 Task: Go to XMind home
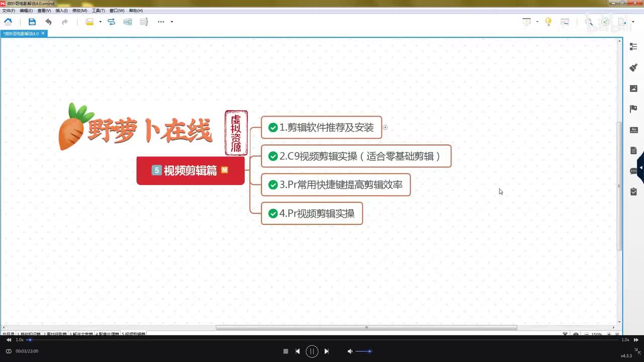[x=8, y=22]
